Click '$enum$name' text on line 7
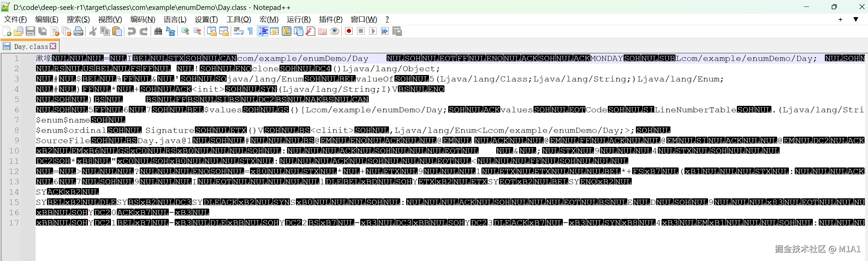The image size is (868, 261). click(63, 120)
